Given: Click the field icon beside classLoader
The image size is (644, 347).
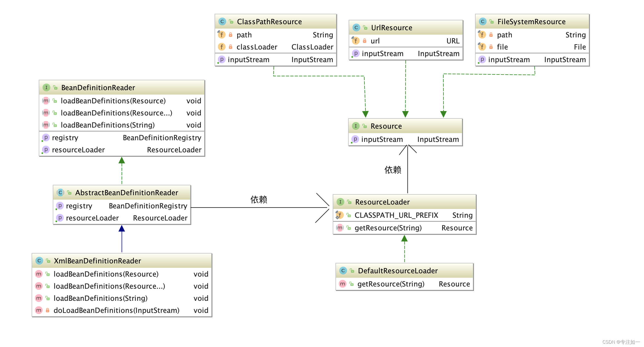Looking at the screenshot, I should (x=221, y=47).
